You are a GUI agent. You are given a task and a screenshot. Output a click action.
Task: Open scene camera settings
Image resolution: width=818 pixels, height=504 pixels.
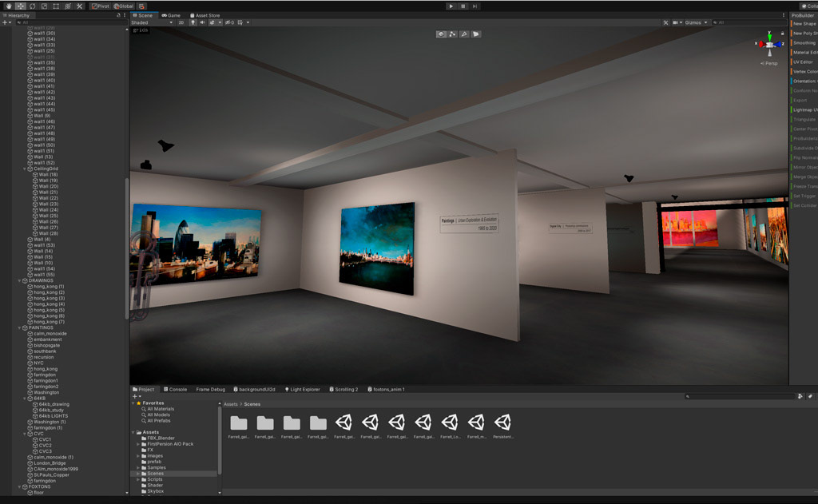point(677,22)
